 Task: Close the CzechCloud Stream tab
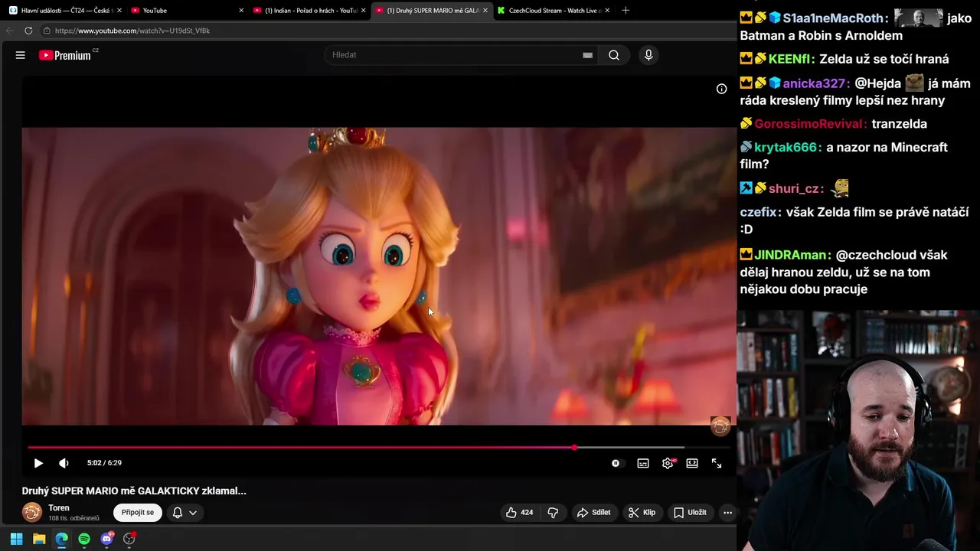tap(607, 11)
